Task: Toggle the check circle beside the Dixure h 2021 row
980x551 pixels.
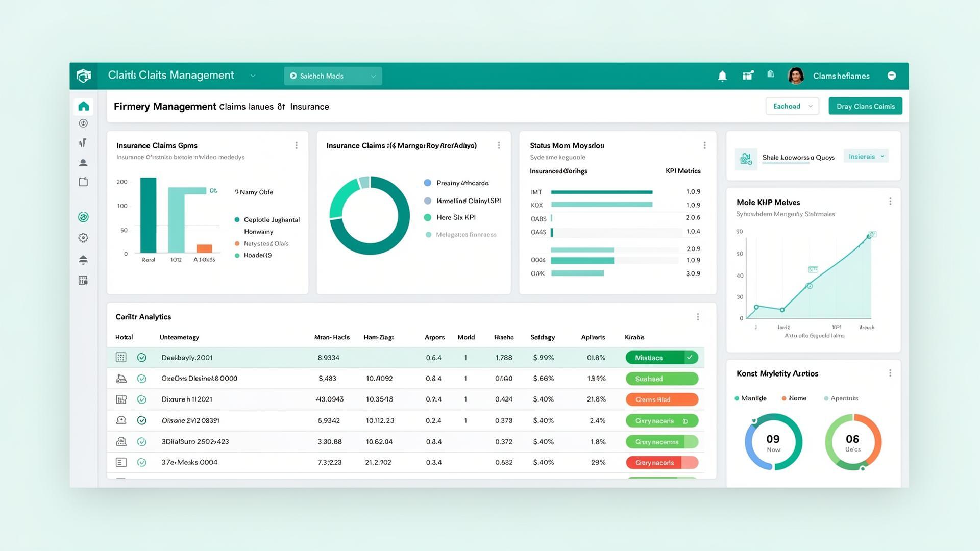Action: 142,399
